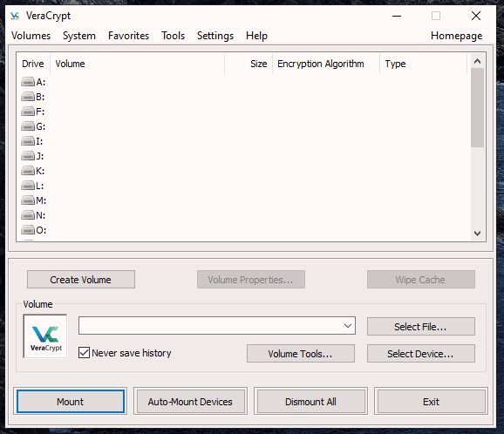This screenshot has width=504, height=434.
Task: Click the Select File... button
Action: point(421,327)
